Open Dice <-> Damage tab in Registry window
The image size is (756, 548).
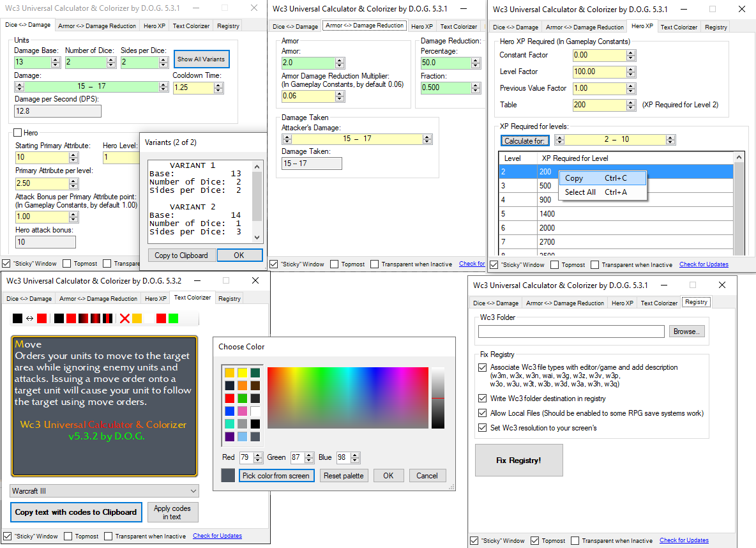pos(495,303)
